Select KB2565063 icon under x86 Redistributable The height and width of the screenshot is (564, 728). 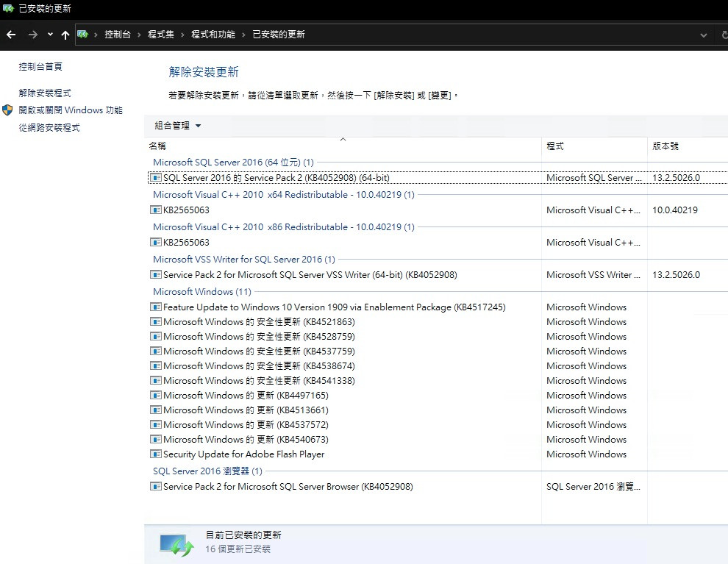click(x=156, y=243)
